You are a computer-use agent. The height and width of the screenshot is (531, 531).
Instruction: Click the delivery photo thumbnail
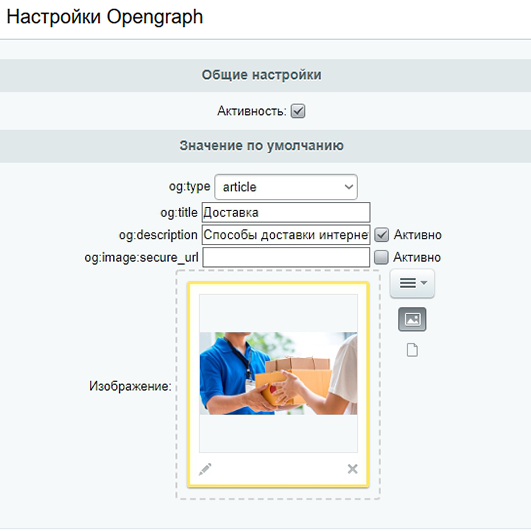point(278,373)
